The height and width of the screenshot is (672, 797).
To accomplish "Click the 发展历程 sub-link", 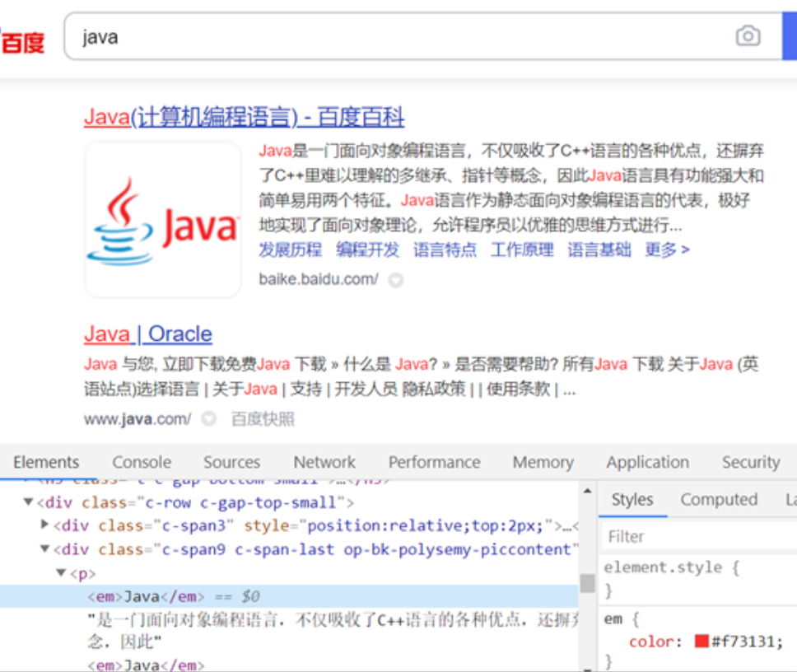I will (290, 250).
